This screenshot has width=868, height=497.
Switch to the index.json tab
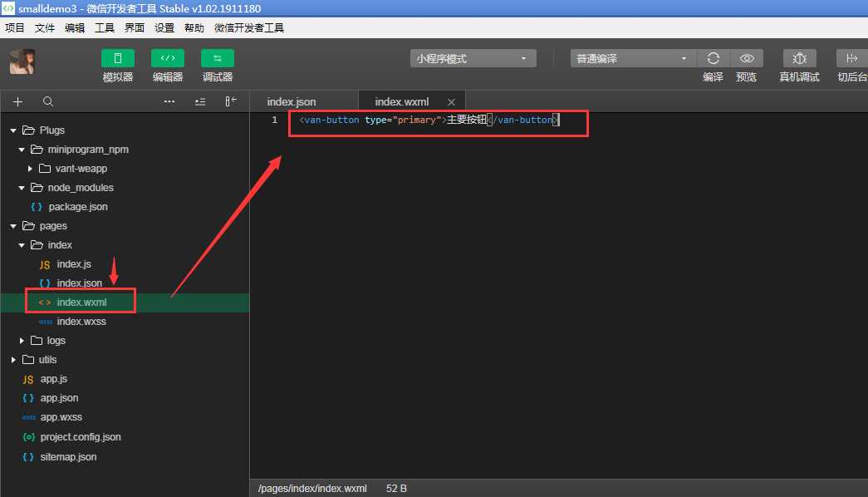tap(292, 102)
